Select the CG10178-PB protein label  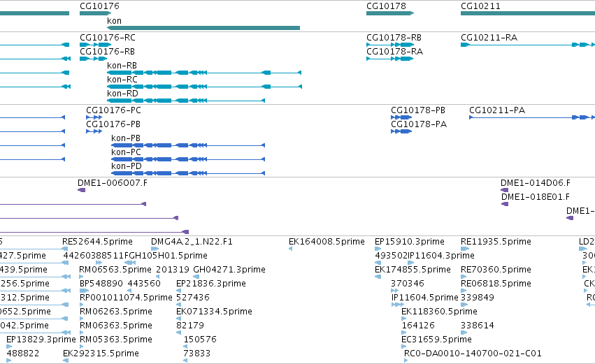click(418, 110)
